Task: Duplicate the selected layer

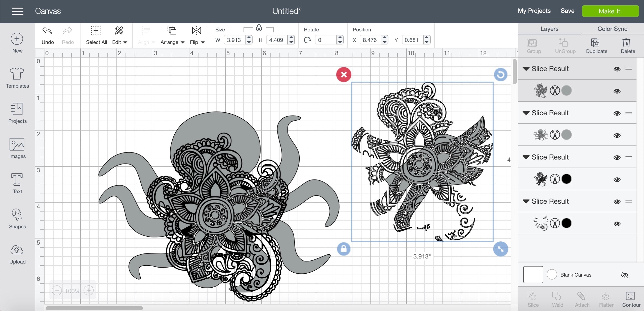Action: point(596,46)
